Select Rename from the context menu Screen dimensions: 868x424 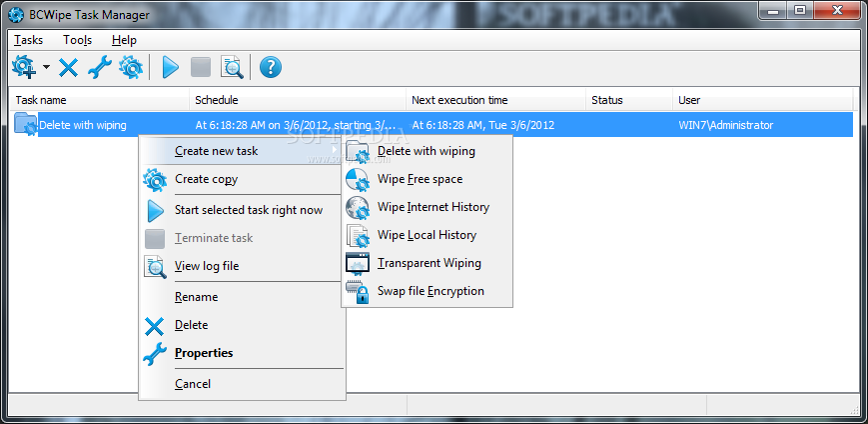(x=242, y=297)
